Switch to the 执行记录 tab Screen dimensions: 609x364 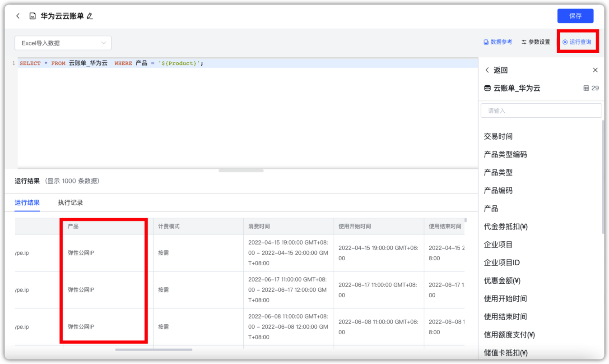point(70,203)
